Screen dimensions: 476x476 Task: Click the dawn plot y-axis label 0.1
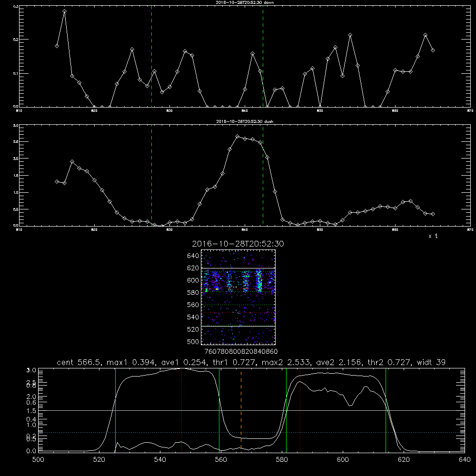coord(16,73)
